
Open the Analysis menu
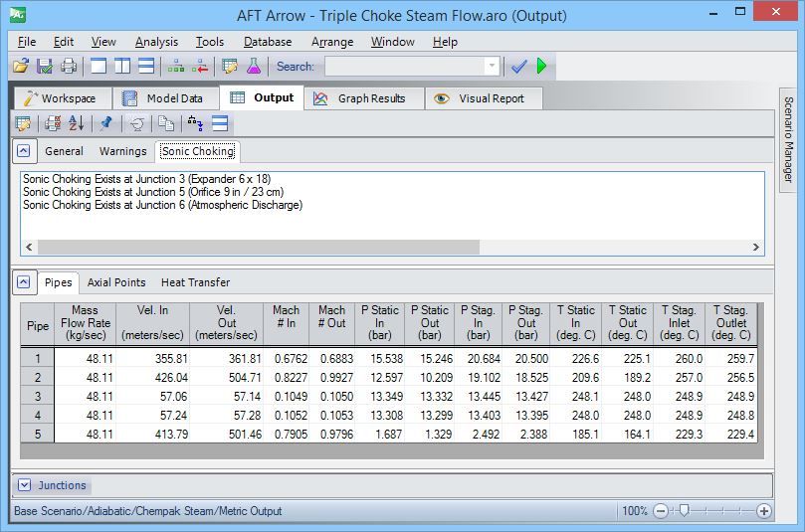156,42
